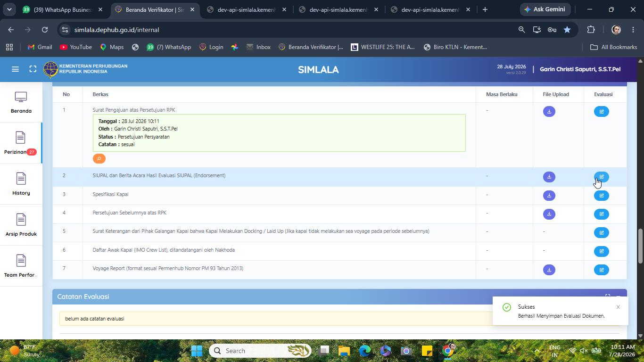Screen dimensions: 644x362
Task: Open Arsip Produk in the sidebar
Action: 21,225
